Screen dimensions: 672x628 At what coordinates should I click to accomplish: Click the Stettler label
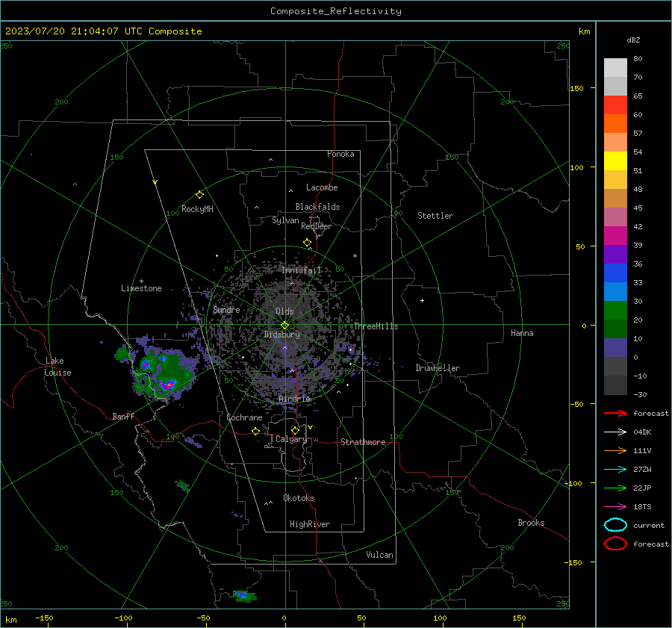pyautogui.click(x=435, y=216)
